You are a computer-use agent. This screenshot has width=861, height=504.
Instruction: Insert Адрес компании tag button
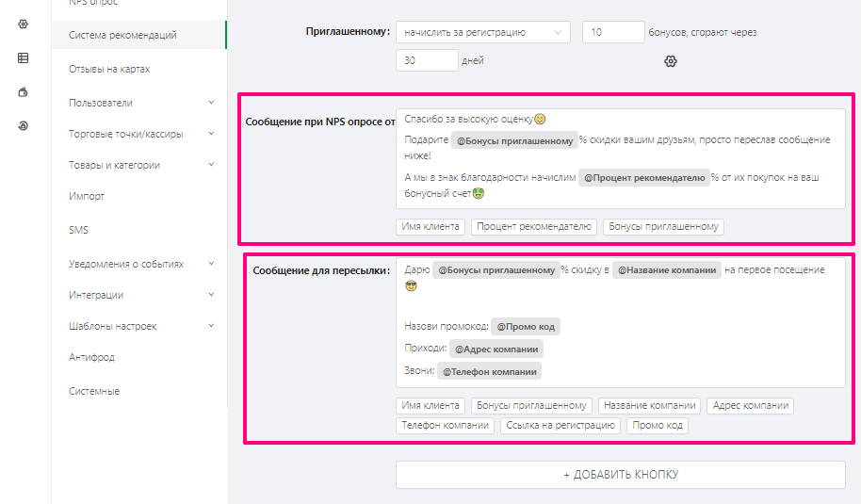751,406
